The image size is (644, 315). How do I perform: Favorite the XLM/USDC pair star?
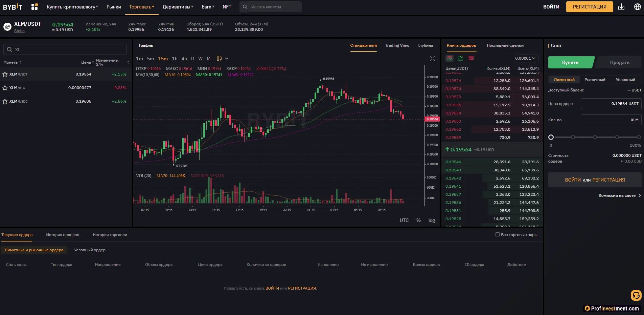point(5,101)
